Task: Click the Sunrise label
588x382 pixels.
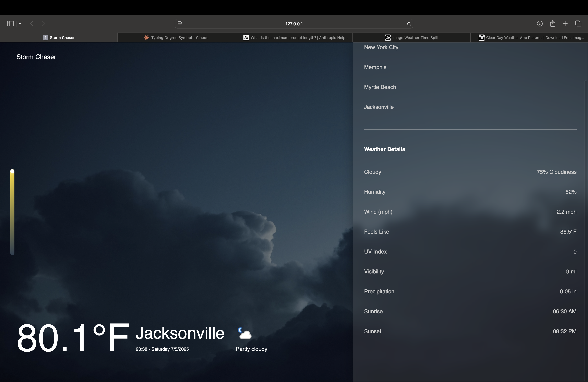Action: pos(373,311)
